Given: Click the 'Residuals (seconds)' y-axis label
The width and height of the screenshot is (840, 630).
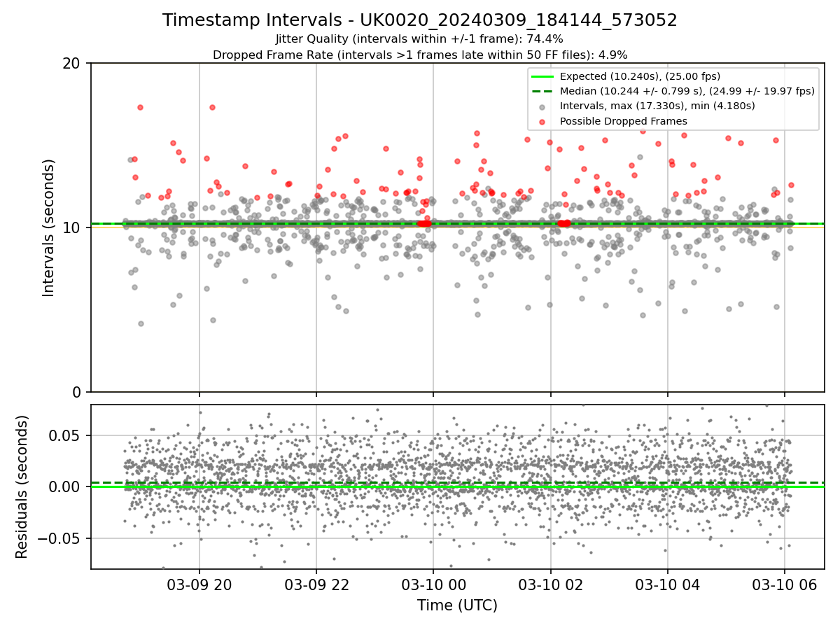Looking at the screenshot, I should coord(22,486).
